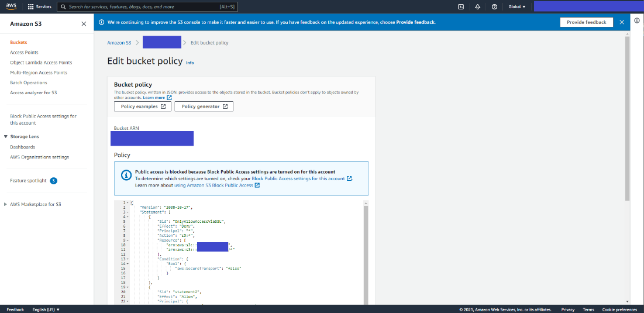
Task: Open the Privacy footer link
Action: click(567, 309)
